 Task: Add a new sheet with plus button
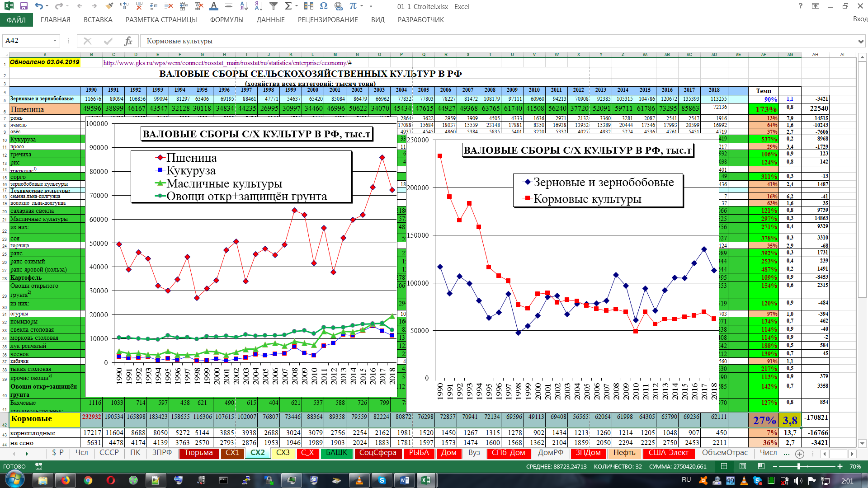799,454
